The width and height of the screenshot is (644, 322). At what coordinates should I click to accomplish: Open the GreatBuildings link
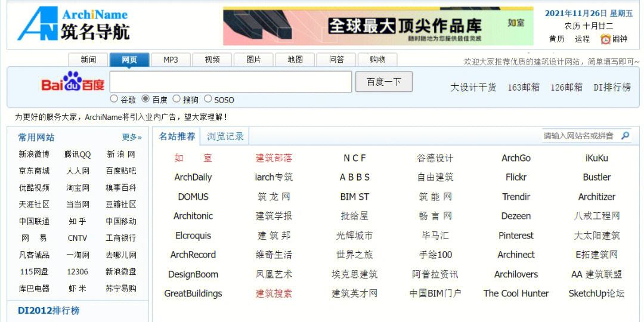pos(193,293)
